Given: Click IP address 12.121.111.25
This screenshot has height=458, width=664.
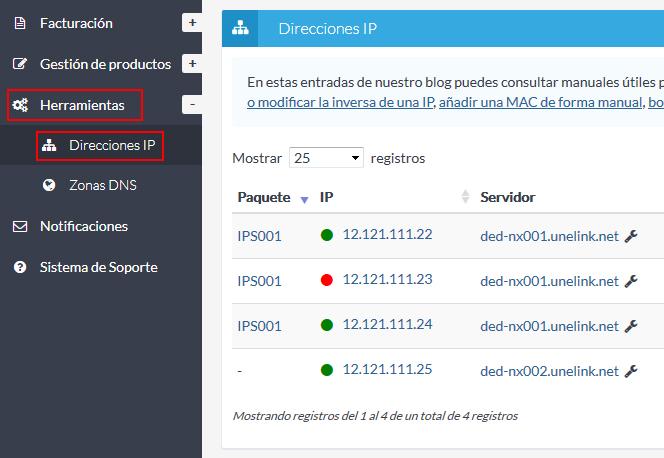Looking at the screenshot, I should click(x=387, y=370).
